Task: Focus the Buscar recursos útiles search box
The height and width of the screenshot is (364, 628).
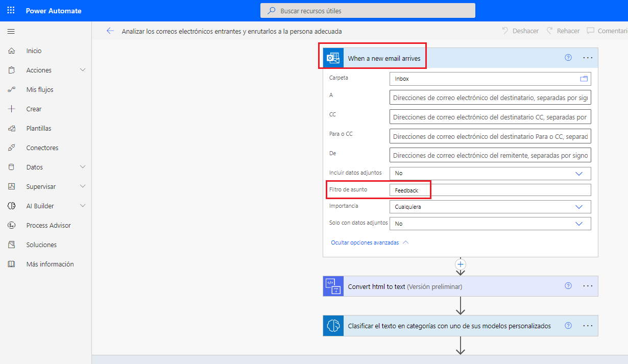Action: [x=368, y=11]
